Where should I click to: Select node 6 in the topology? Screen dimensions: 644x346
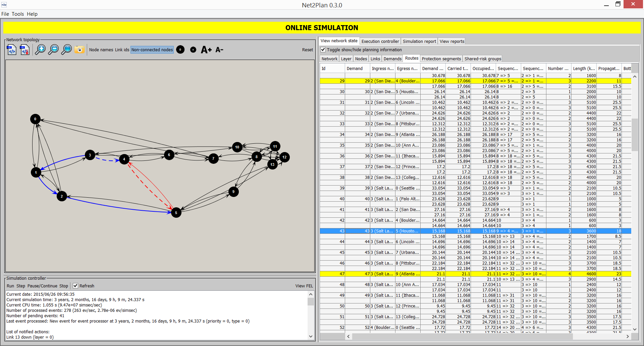click(x=169, y=155)
